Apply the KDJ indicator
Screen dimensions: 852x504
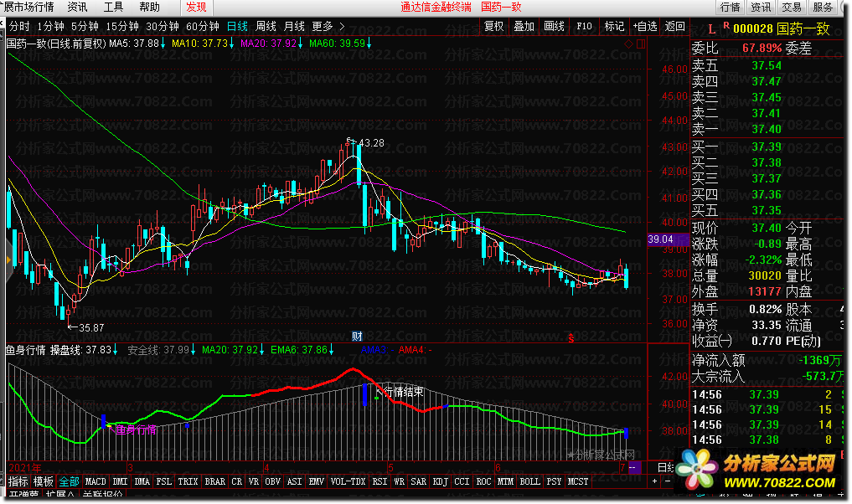(x=441, y=481)
